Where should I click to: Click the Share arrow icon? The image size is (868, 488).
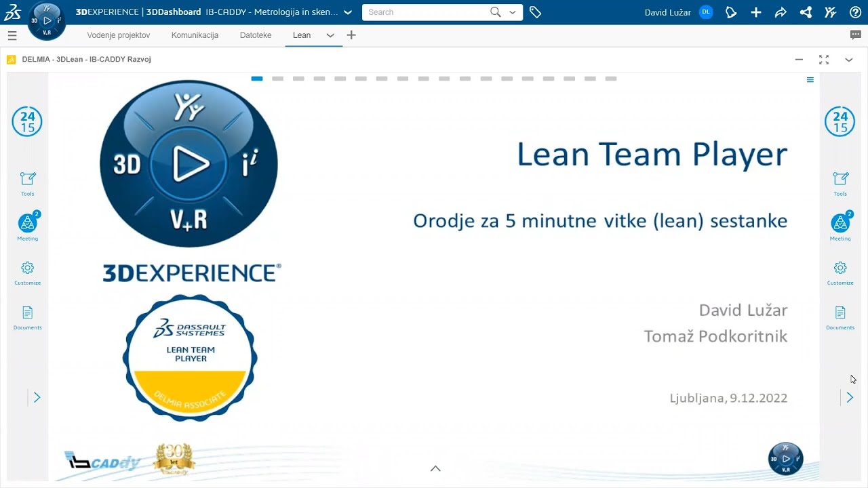tap(781, 12)
